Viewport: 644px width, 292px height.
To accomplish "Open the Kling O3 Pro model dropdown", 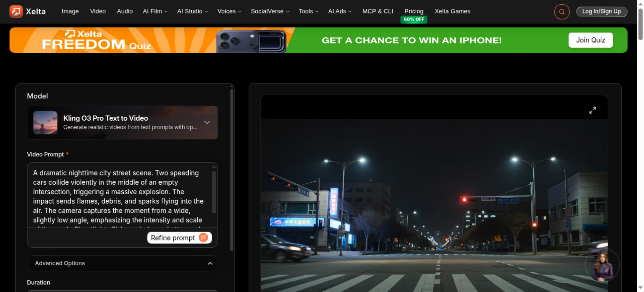I will pyautogui.click(x=122, y=123).
